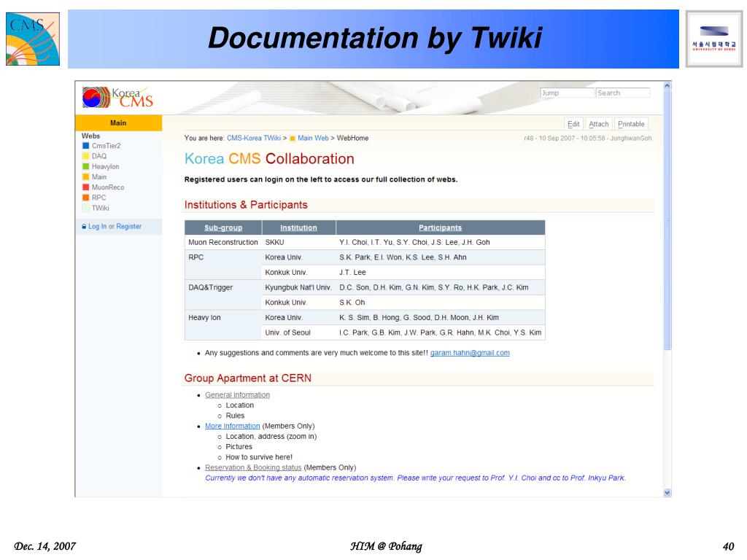Click the Log In link
The image size is (747, 560).
[97, 227]
